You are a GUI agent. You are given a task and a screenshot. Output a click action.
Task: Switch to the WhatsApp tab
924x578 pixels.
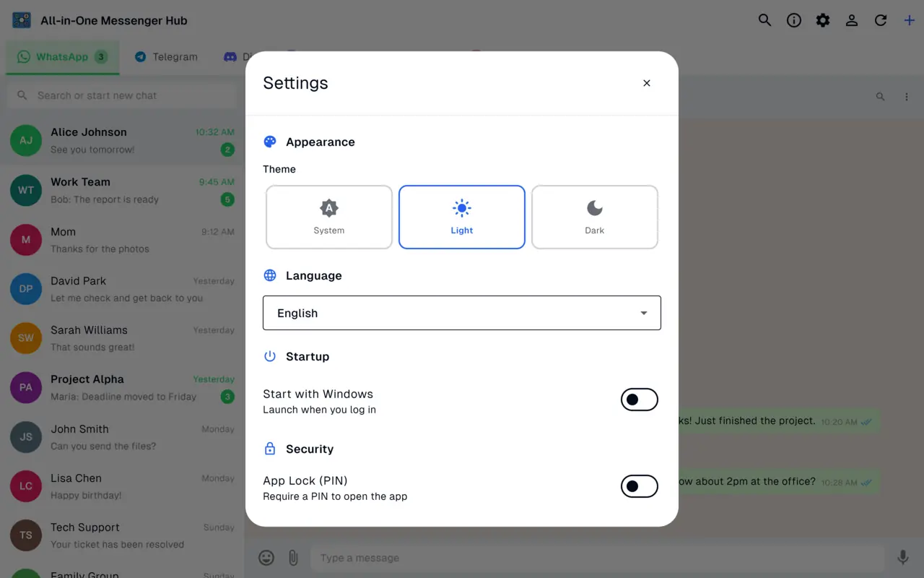point(62,57)
